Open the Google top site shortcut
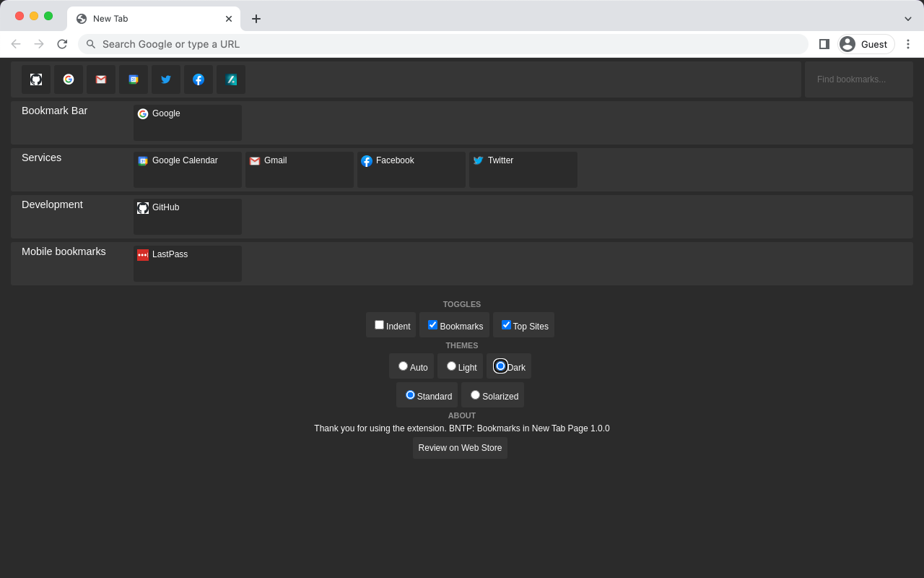 [68, 79]
